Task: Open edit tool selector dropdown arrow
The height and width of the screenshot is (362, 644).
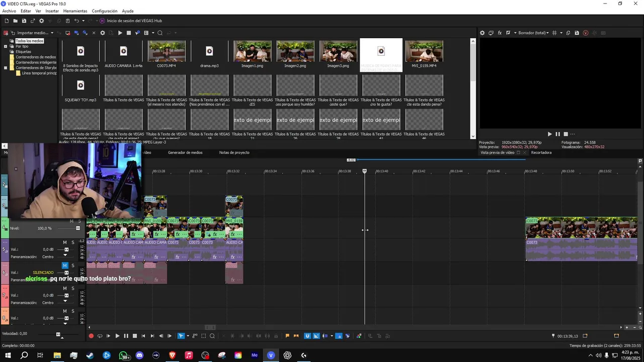Action: [188, 336]
